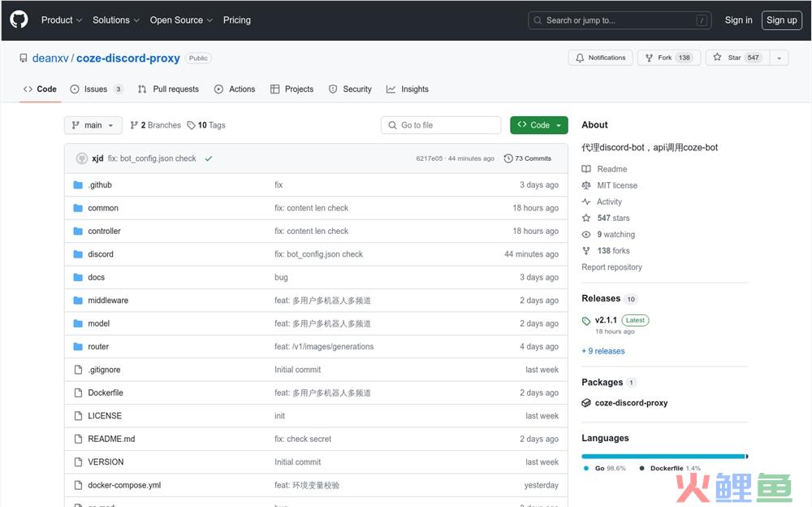Click the docs folder icon

point(78,277)
